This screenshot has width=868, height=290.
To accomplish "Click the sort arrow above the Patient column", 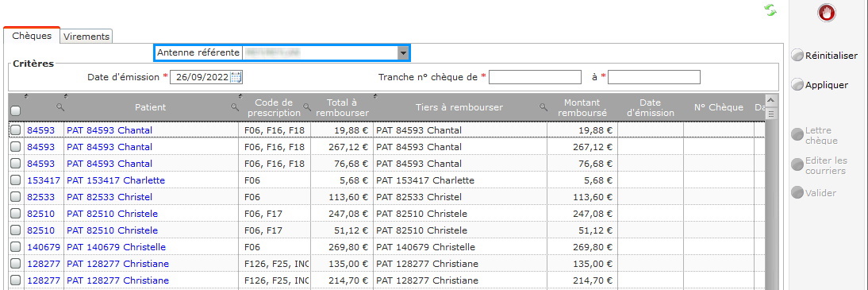I will click(67, 96).
